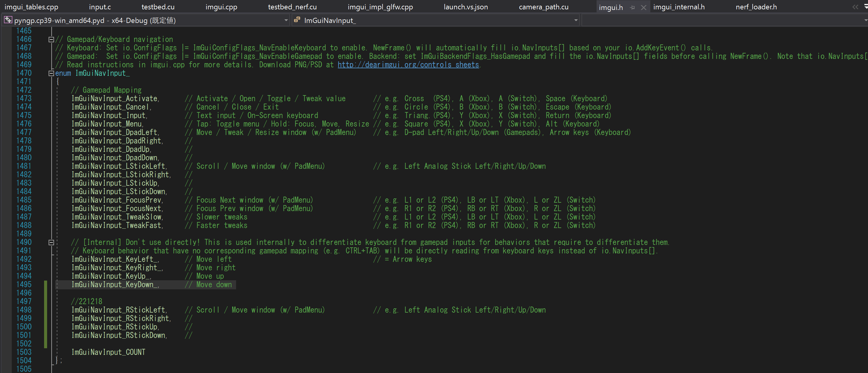
Task: Collapse the [Internal] comment block
Action: tap(51, 242)
